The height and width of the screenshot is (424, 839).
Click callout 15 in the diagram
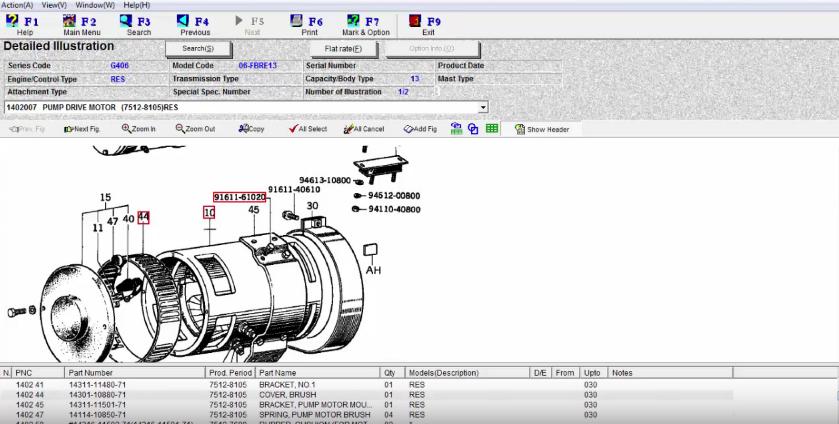[105, 198]
